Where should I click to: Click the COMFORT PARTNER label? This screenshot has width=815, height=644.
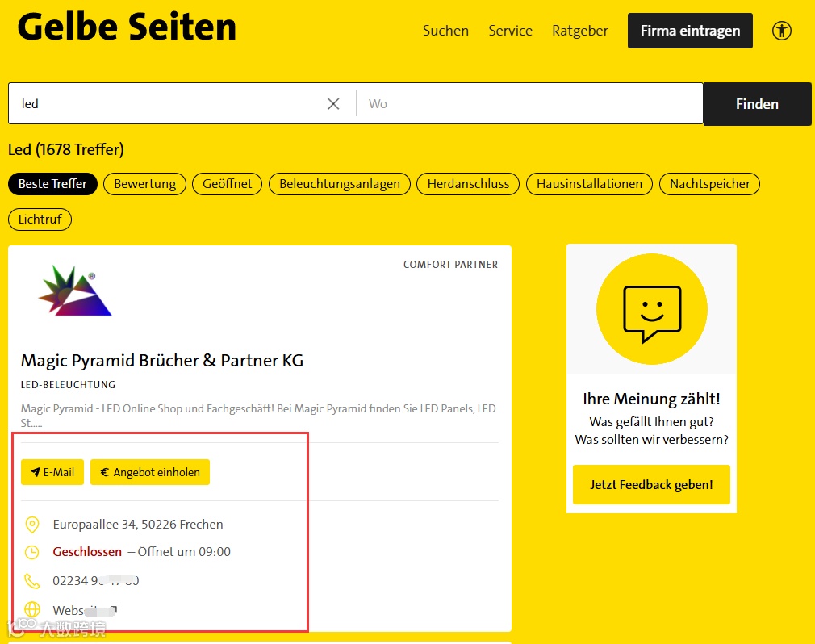pos(450,265)
